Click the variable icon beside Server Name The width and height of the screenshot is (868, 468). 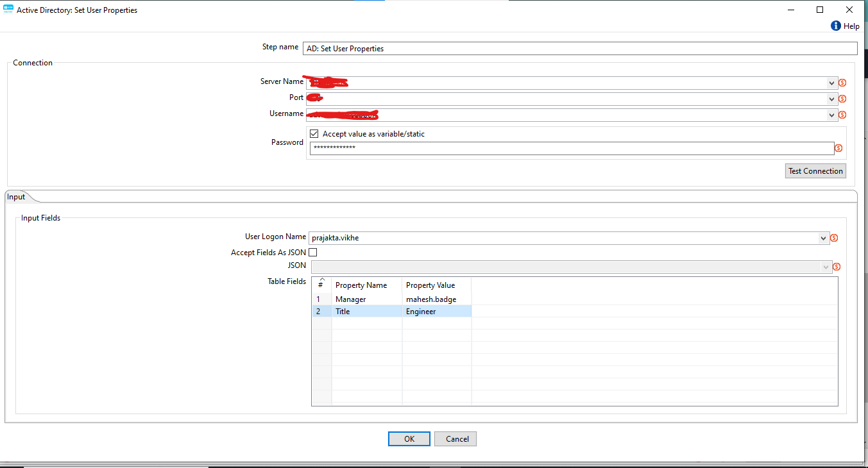tap(842, 83)
